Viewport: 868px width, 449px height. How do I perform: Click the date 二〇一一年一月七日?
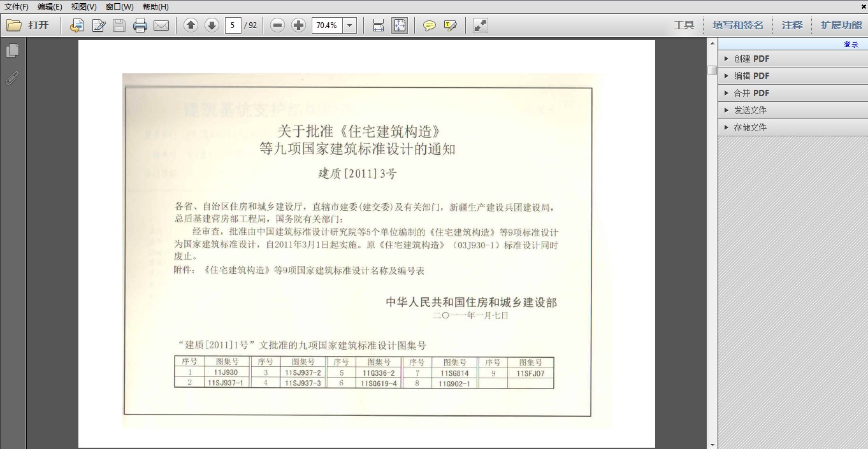click(471, 315)
